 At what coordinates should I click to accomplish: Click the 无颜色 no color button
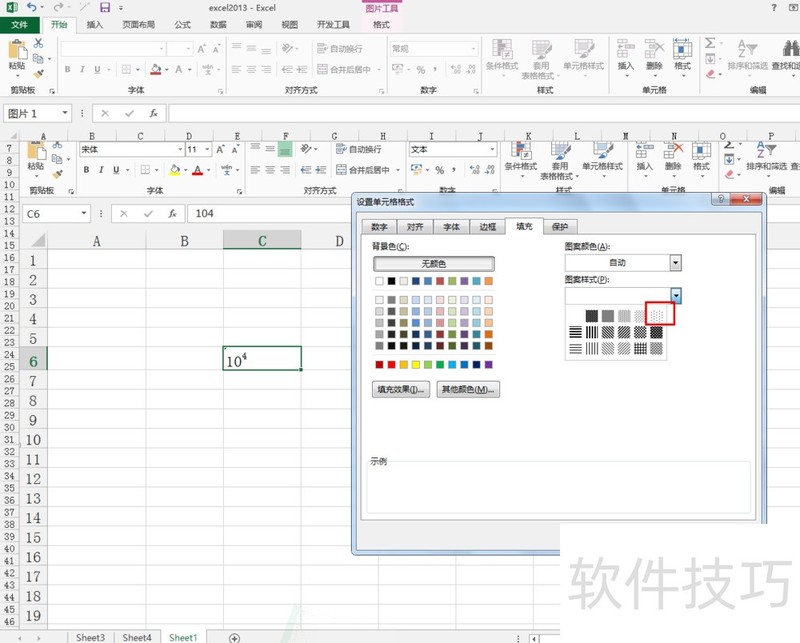[x=434, y=264]
